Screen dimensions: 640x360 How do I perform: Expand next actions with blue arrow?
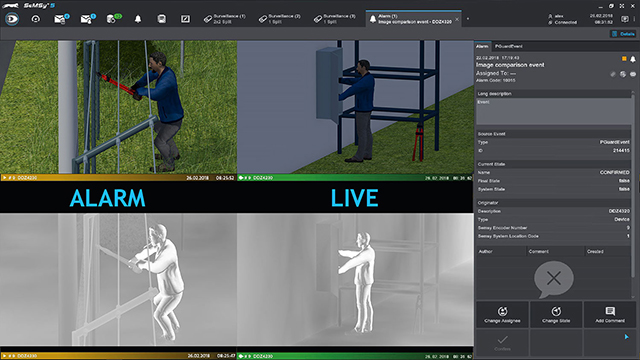click(x=627, y=337)
